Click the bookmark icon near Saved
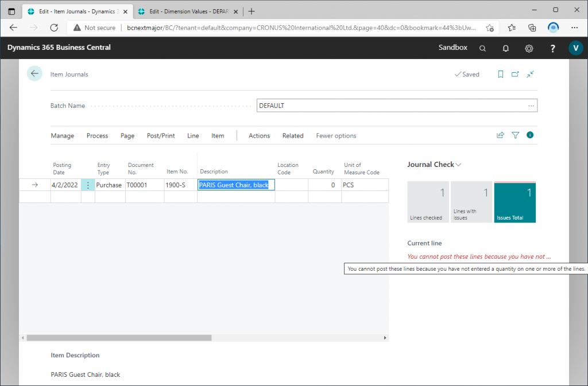 point(501,74)
